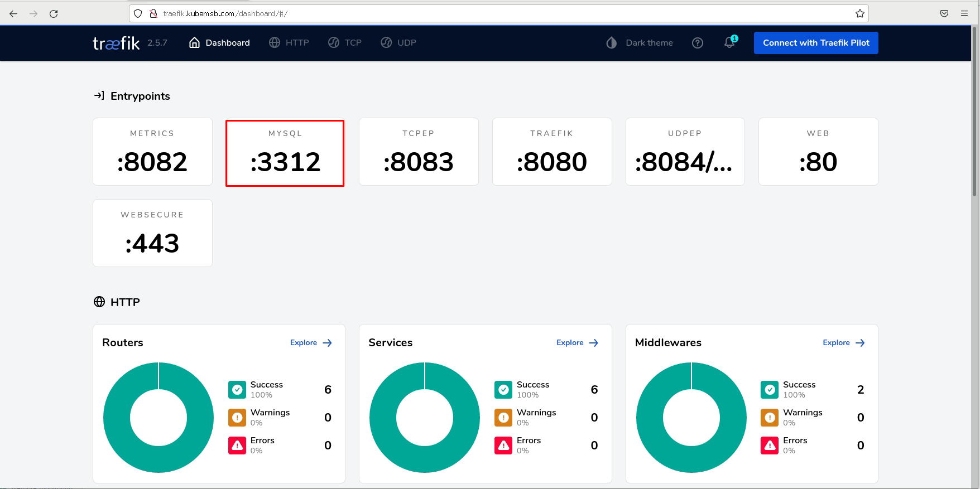Select the Dashboard tab

[x=219, y=43]
